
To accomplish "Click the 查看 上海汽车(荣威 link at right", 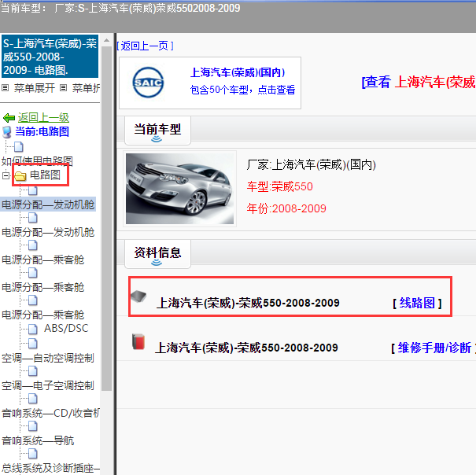I will pos(419,82).
